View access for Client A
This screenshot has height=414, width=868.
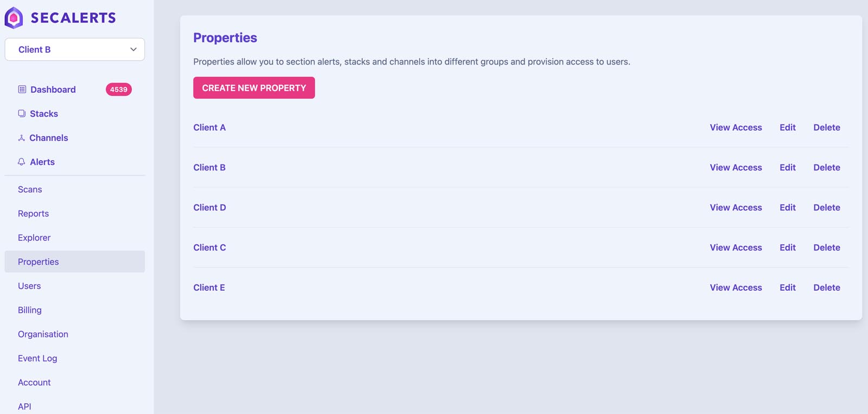click(x=736, y=127)
